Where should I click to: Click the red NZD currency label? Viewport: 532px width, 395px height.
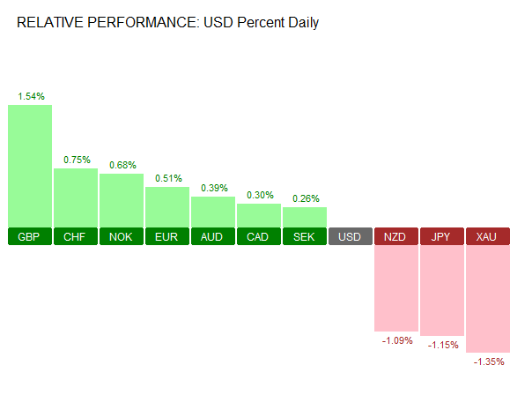pyautogui.click(x=396, y=237)
